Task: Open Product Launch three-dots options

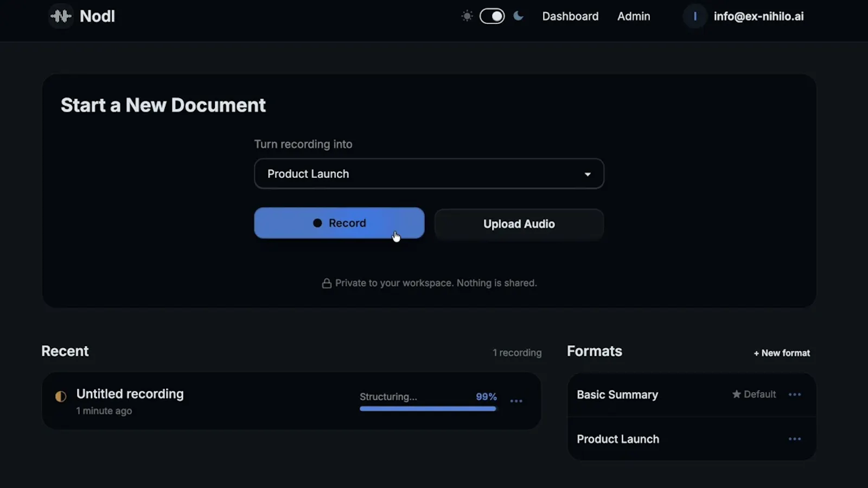Action: pyautogui.click(x=795, y=439)
